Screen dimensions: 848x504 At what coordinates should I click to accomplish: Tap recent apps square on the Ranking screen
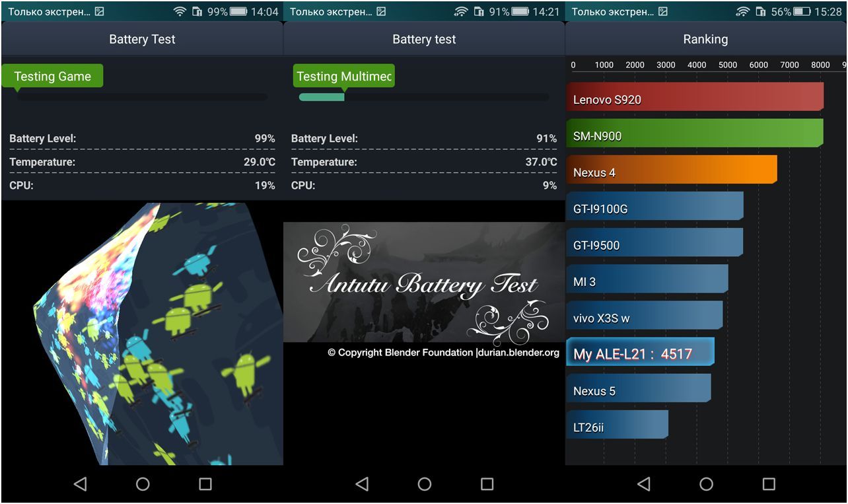tap(769, 484)
